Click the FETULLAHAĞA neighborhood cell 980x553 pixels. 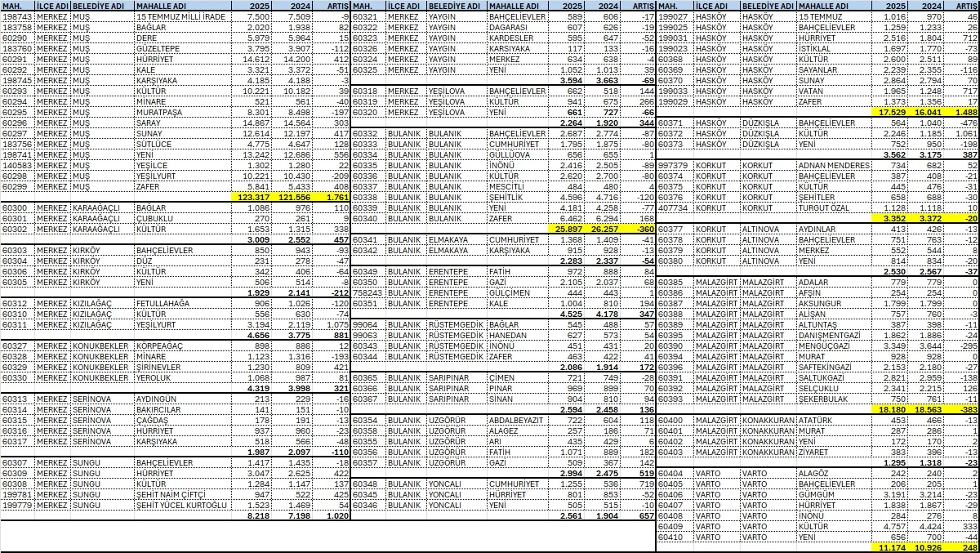pyautogui.click(x=164, y=303)
